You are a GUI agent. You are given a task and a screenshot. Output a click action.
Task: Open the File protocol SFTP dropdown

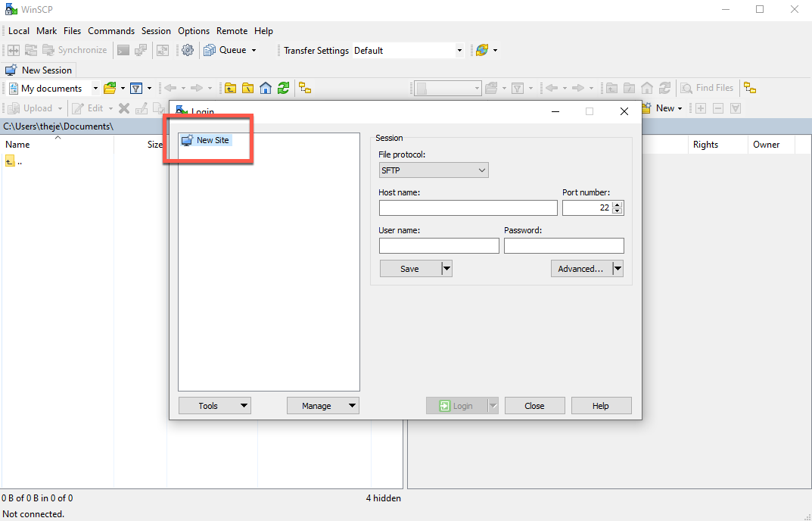(x=434, y=170)
